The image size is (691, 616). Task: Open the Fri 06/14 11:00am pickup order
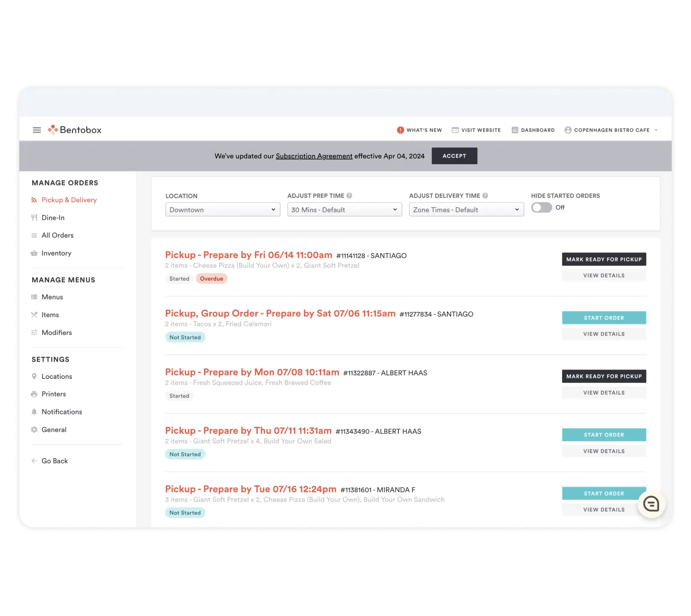pyautogui.click(x=249, y=255)
